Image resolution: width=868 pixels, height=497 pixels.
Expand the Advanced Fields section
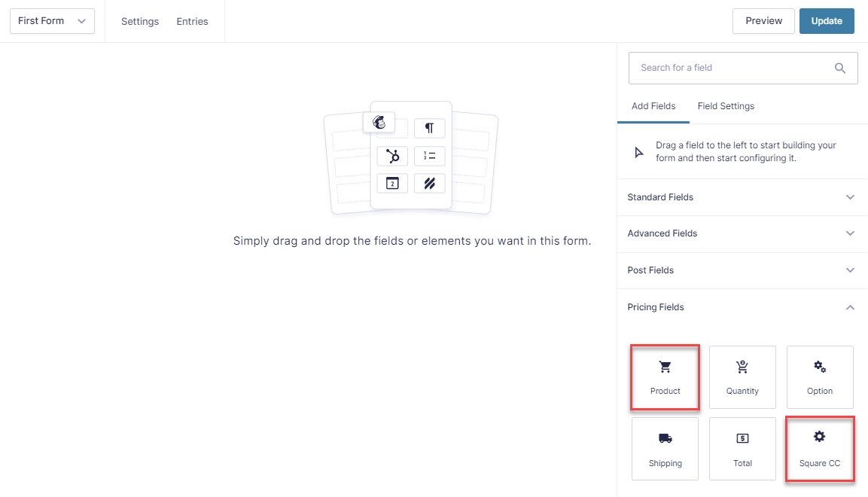tap(742, 233)
